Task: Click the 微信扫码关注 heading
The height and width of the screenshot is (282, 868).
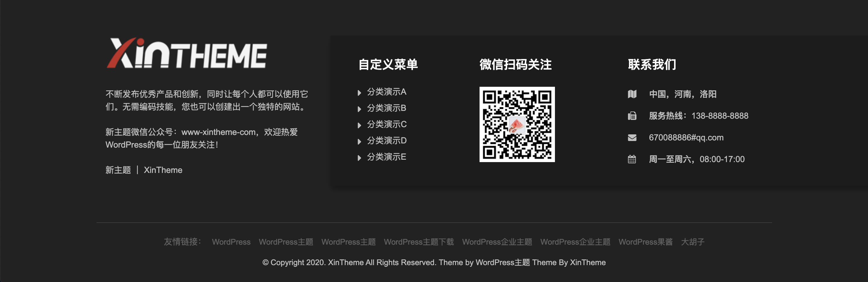Action: (x=515, y=64)
